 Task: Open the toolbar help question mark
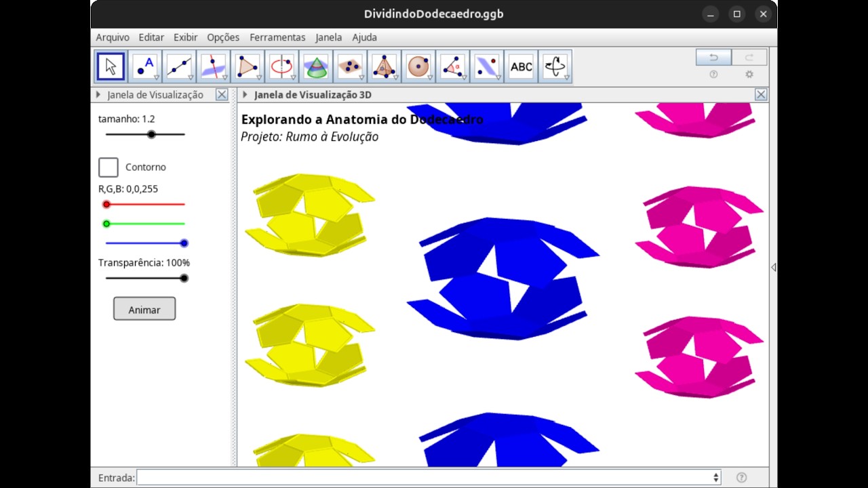click(713, 75)
